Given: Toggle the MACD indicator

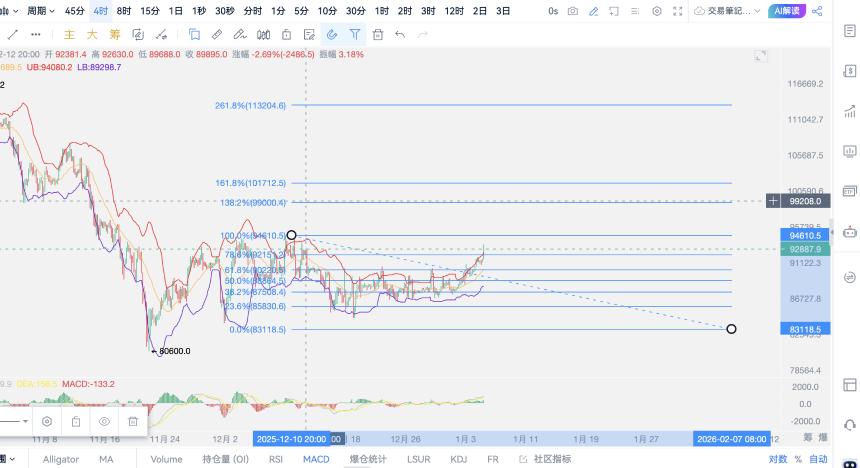Looking at the screenshot, I should coord(316,459).
